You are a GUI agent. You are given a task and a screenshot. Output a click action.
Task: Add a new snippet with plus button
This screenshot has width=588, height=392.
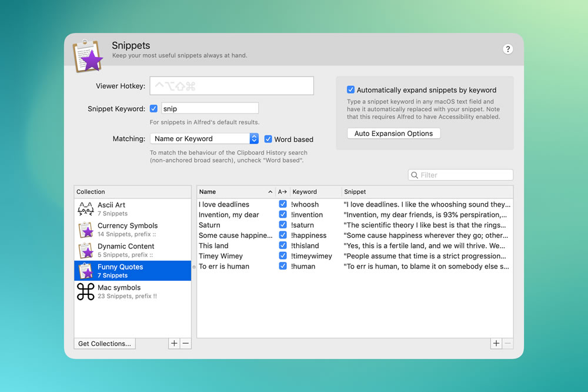click(x=496, y=343)
